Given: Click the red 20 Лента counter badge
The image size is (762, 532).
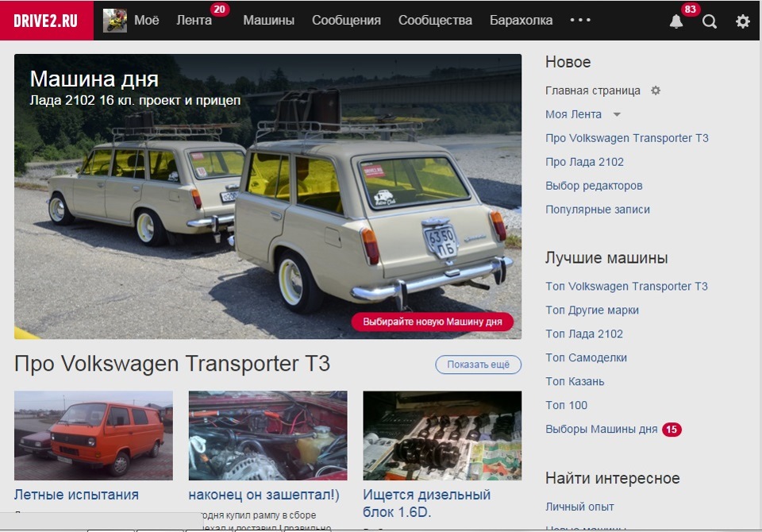Looking at the screenshot, I should [x=220, y=10].
